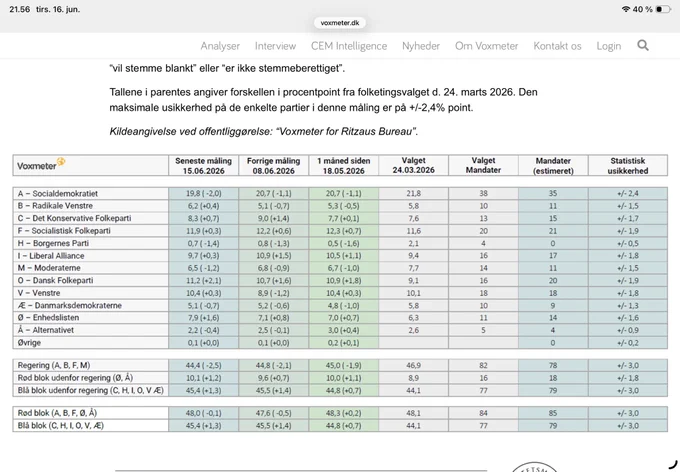Click Venstre previous poll value 8,9 (-1,2)
Screen dimensions: 680x472
pos(274,293)
